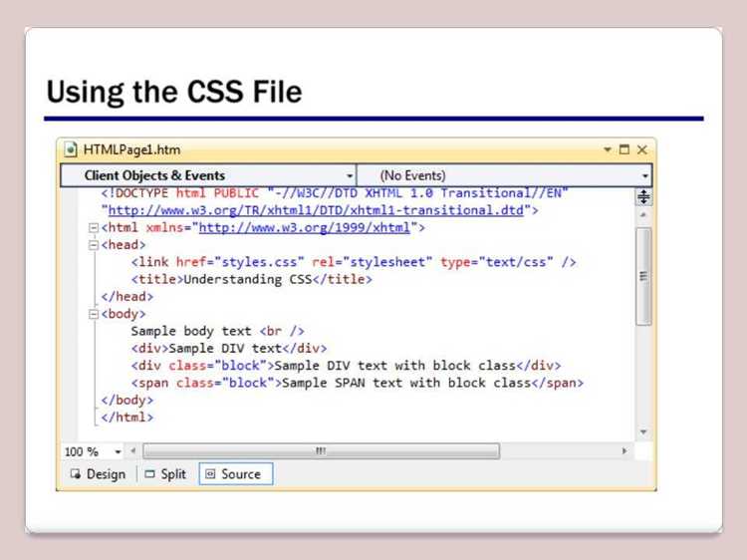Click the horizontal scrollbar thumb

(x=321, y=450)
